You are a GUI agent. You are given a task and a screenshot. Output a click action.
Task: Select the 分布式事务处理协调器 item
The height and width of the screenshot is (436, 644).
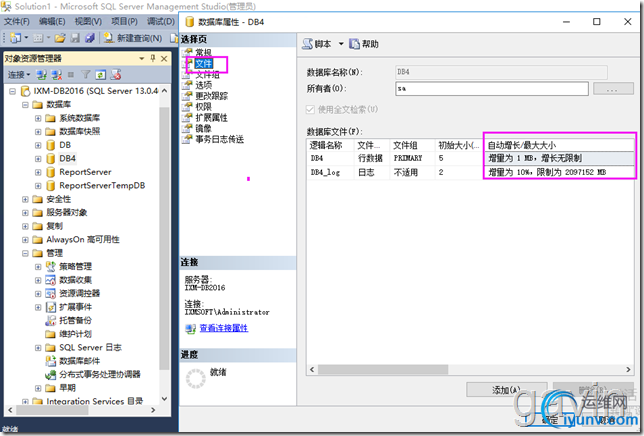pyautogui.click(x=100, y=374)
